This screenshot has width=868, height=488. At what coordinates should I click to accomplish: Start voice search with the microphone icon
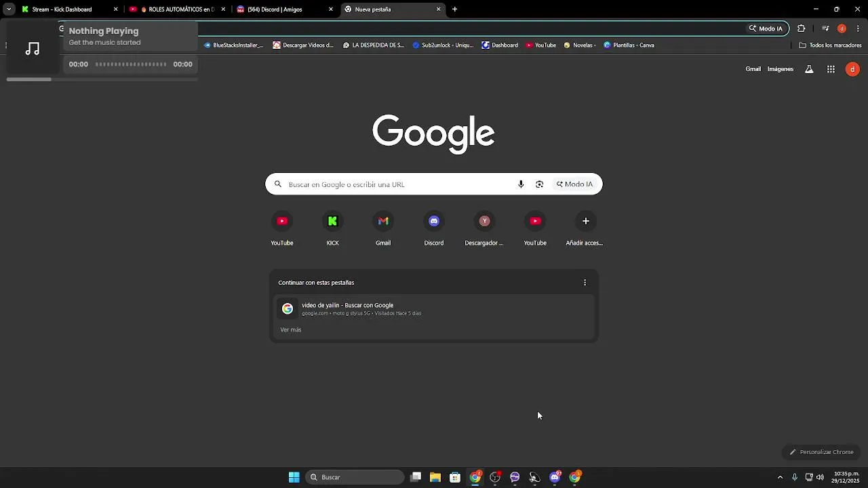[521, 184]
